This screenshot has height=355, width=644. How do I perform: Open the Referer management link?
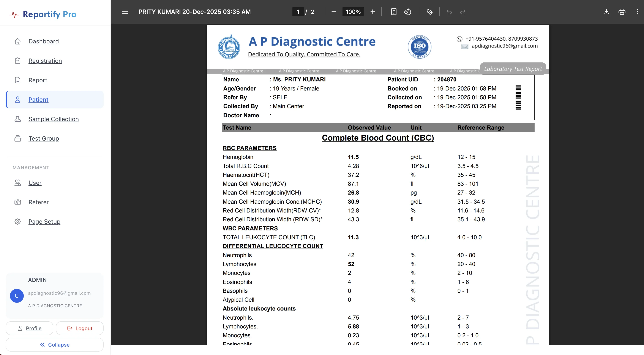click(x=38, y=202)
